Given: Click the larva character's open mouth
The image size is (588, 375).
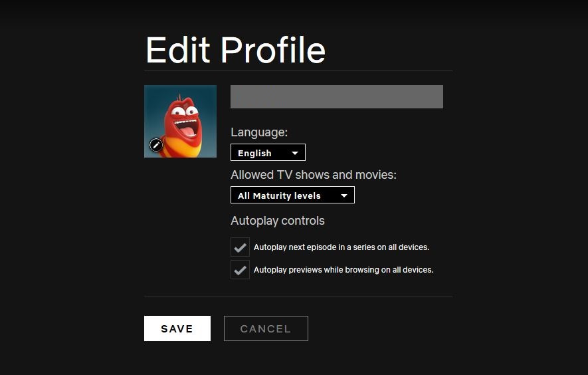Looking at the screenshot, I should pyautogui.click(x=187, y=129).
